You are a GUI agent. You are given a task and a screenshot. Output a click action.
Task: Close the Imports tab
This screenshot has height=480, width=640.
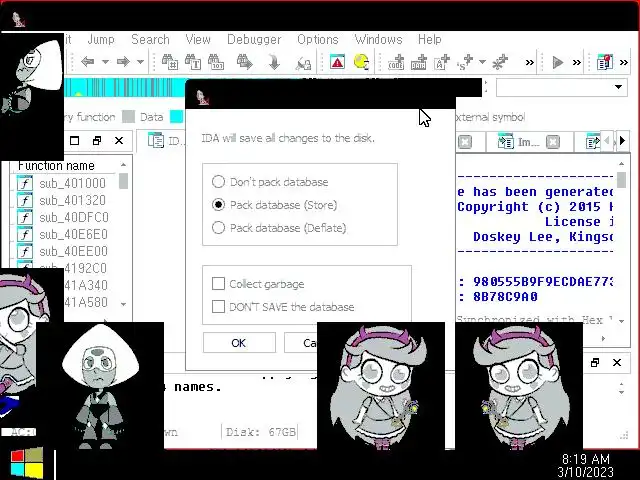[553, 142]
